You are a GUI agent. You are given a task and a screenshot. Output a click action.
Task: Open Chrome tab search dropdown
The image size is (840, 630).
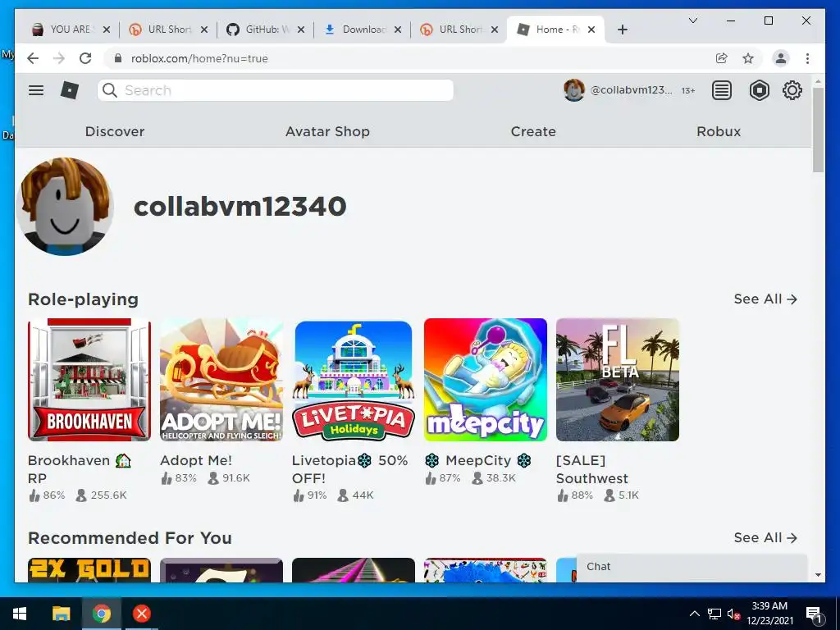692,21
